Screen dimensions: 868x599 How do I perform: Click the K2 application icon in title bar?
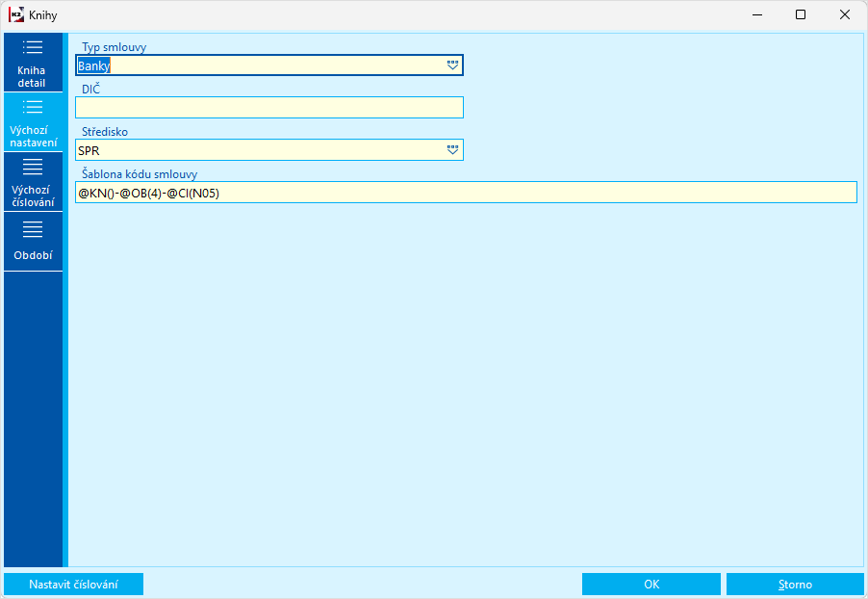[16, 15]
